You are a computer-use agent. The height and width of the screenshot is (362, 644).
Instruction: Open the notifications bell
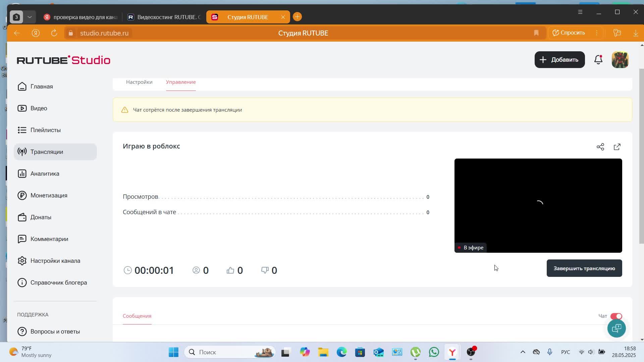598,60
